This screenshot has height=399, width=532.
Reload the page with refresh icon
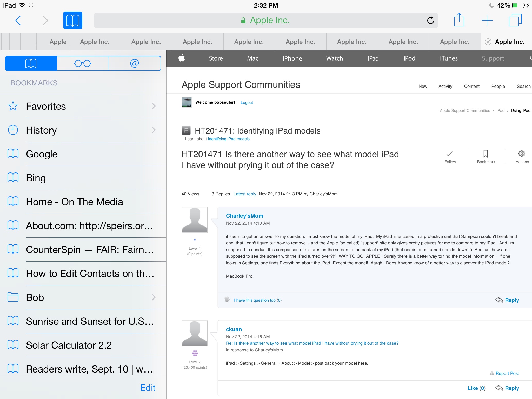coord(430,20)
